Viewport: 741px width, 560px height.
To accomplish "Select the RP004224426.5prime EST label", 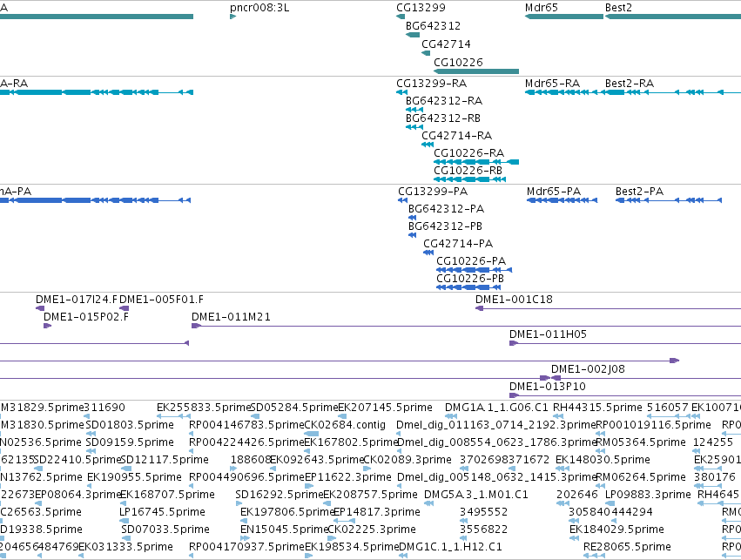I will (246, 443).
